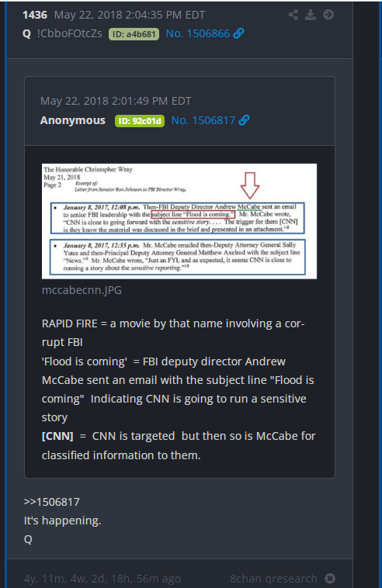
Task: Click the circled arrow icon on post 1436
Action: coord(328,15)
